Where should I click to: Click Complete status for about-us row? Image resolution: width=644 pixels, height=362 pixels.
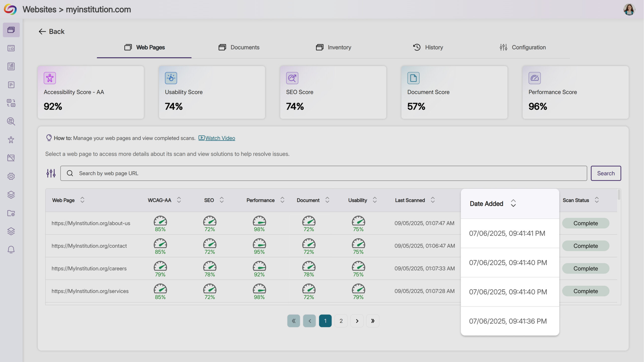tap(586, 223)
